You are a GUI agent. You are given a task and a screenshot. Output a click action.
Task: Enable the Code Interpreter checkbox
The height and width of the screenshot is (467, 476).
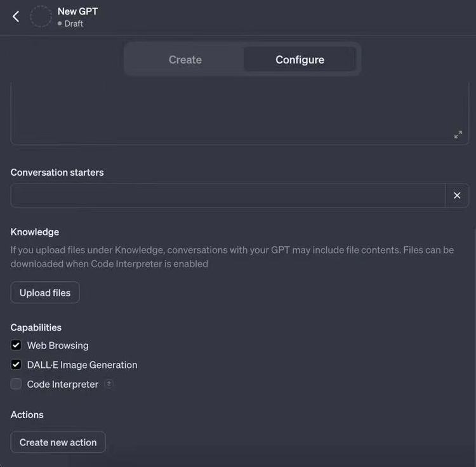(16, 384)
